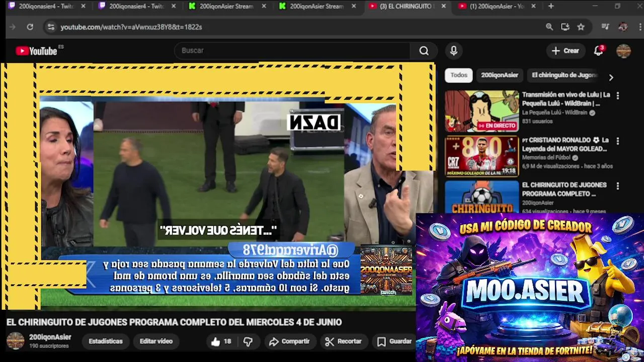Open options menu for Cristiano Ronaldo video
Image resolution: width=644 pixels, height=362 pixels.
(618, 141)
